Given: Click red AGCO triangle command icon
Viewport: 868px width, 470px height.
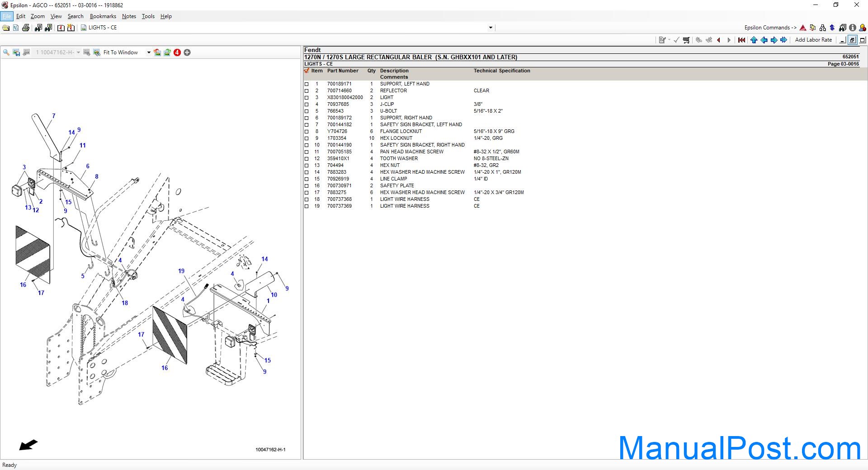Looking at the screenshot, I should pyautogui.click(x=803, y=28).
